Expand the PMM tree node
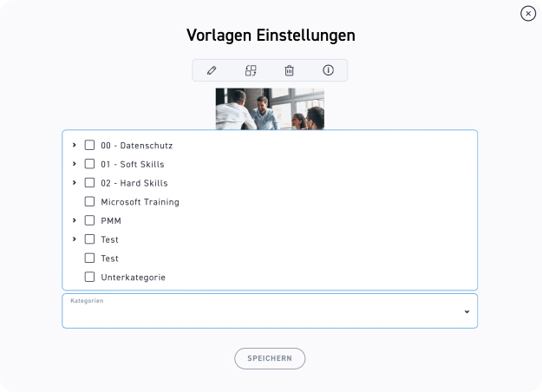The height and width of the screenshot is (392, 542). point(75,220)
